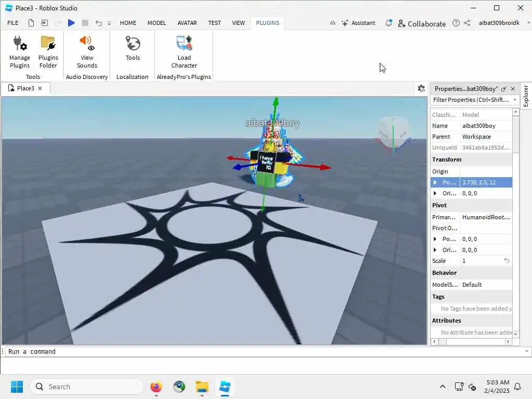
Task: Switch to the AVATAR ribbon tab
Action: point(187,23)
